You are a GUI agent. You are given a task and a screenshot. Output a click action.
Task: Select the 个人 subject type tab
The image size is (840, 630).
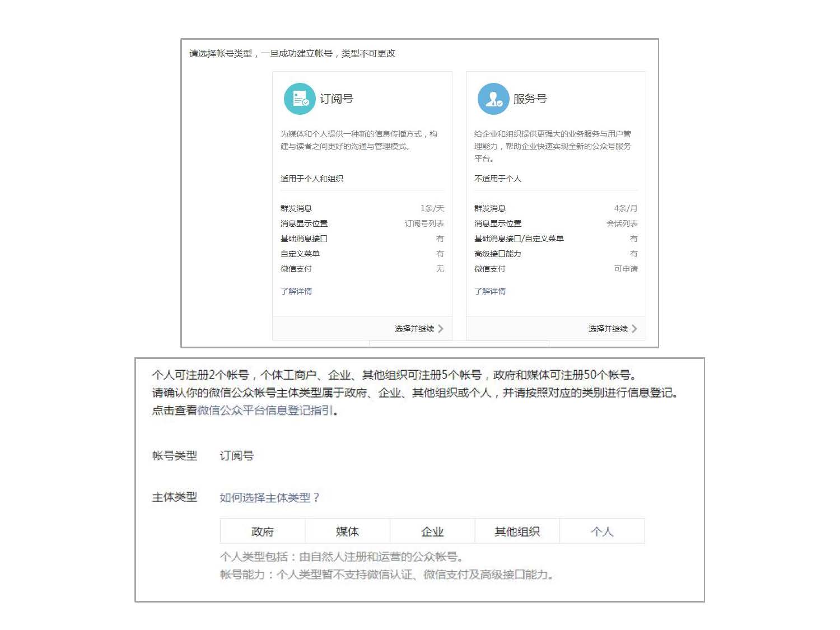(603, 531)
